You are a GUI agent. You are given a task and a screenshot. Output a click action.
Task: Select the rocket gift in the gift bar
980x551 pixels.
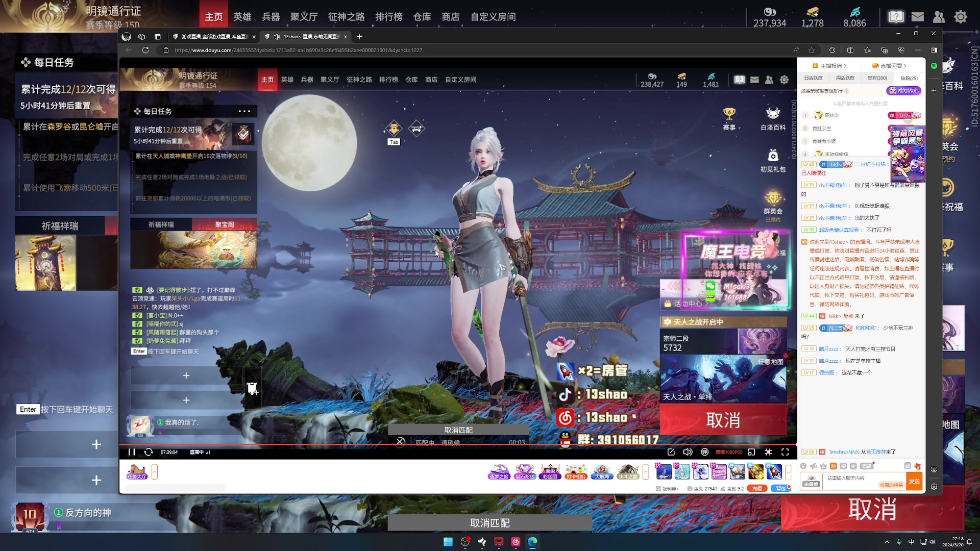(x=774, y=471)
